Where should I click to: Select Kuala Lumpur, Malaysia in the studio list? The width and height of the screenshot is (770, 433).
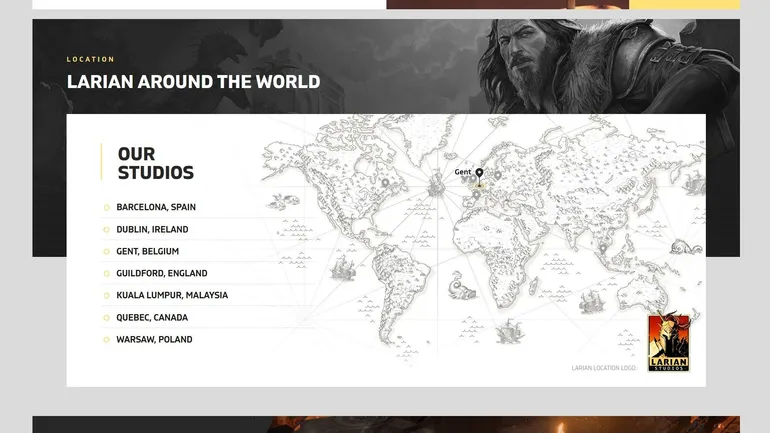pos(171,296)
